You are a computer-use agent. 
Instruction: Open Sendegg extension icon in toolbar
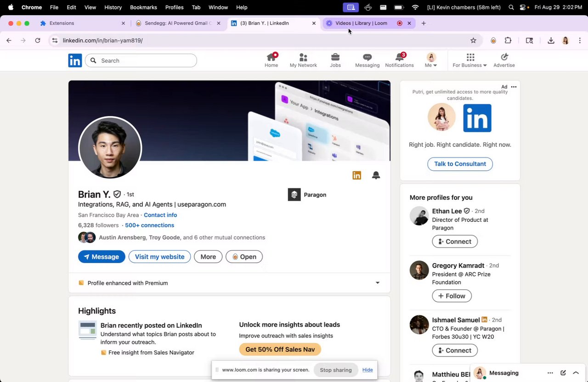click(x=493, y=40)
